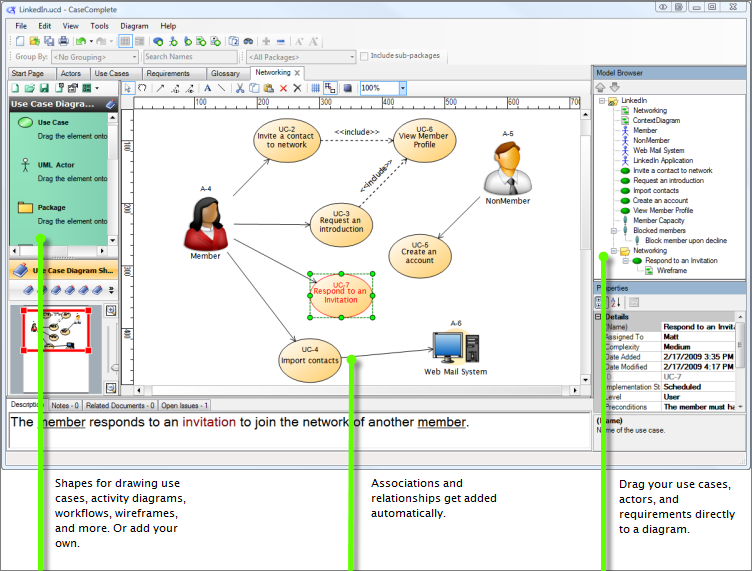The width and height of the screenshot is (752, 571).
Task: Adjust the overview zoom slider handle
Action: click(x=115, y=368)
